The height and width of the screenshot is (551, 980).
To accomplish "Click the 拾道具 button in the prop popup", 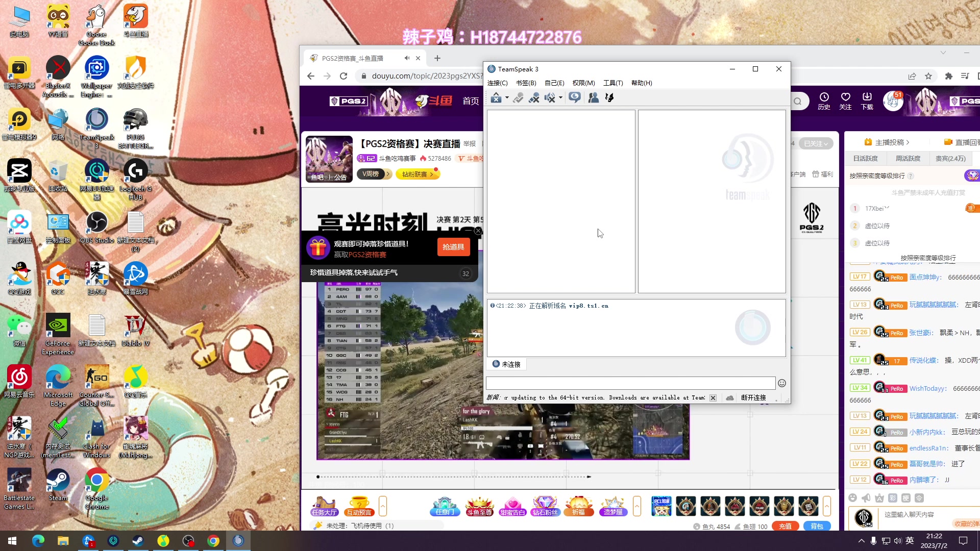I will [453, 247].
